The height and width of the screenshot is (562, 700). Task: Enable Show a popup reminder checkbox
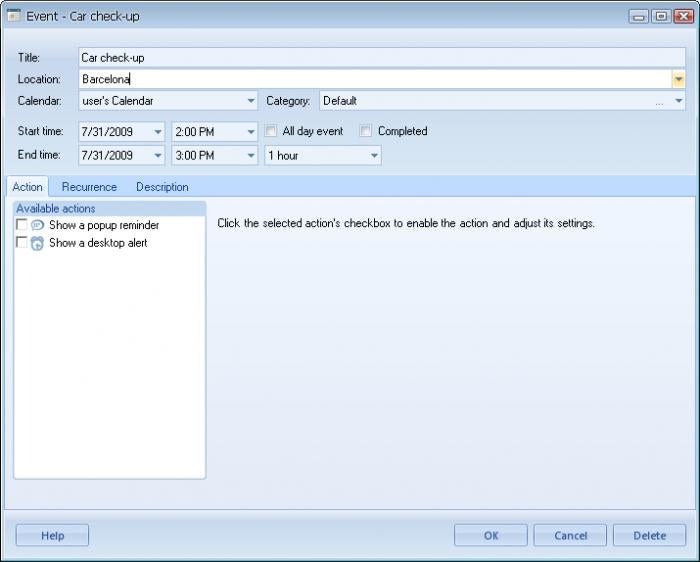[21, 224]
